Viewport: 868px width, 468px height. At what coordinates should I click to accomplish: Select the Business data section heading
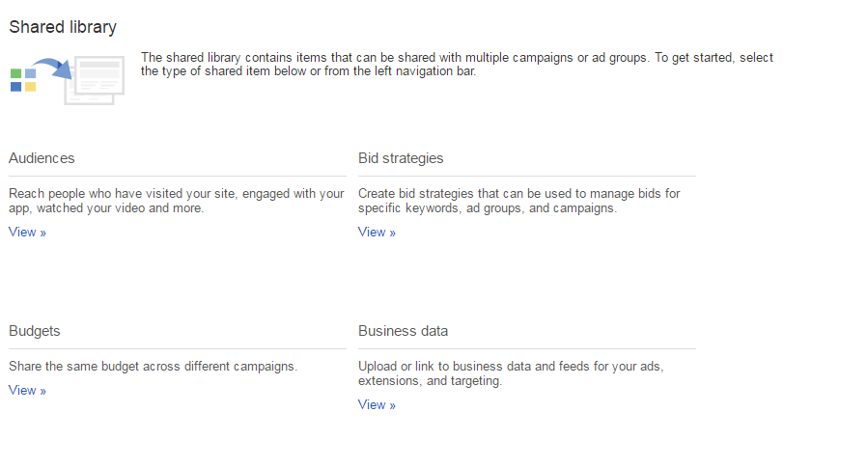[x=403, y=331]
